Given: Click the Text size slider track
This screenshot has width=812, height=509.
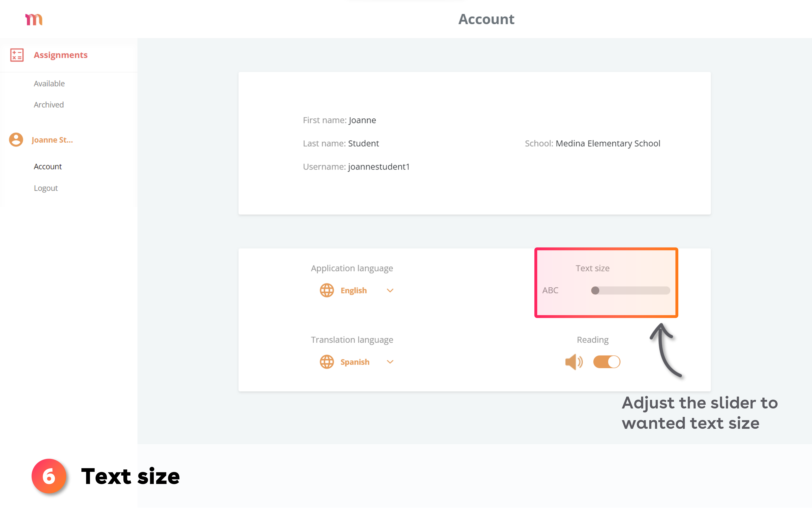Looking at the screenshot, I should (636, 290).
